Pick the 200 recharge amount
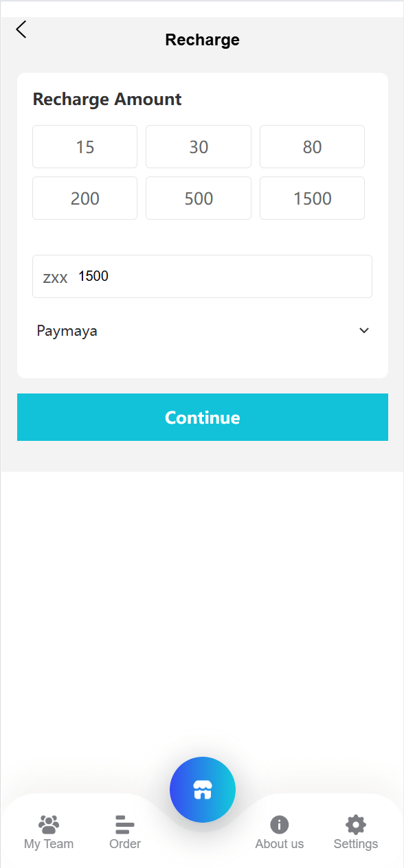Screen dimensions: 404x868 tap(85, 198)
